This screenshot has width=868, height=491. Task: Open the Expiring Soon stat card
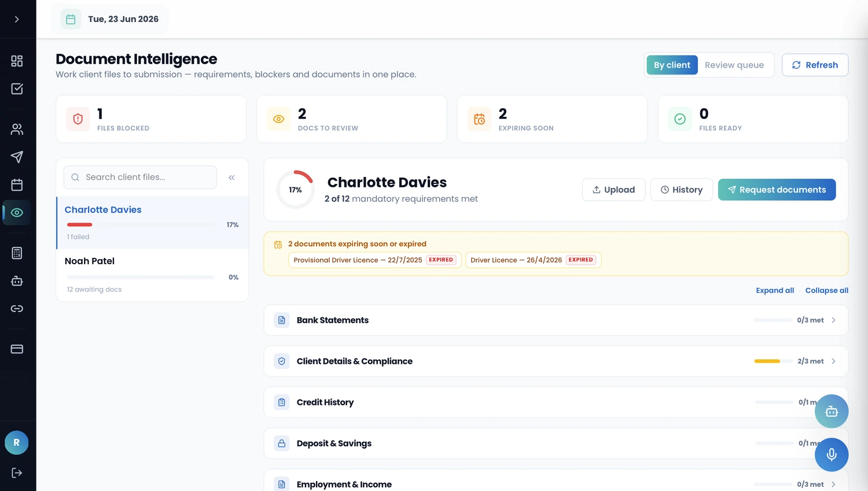552,119
